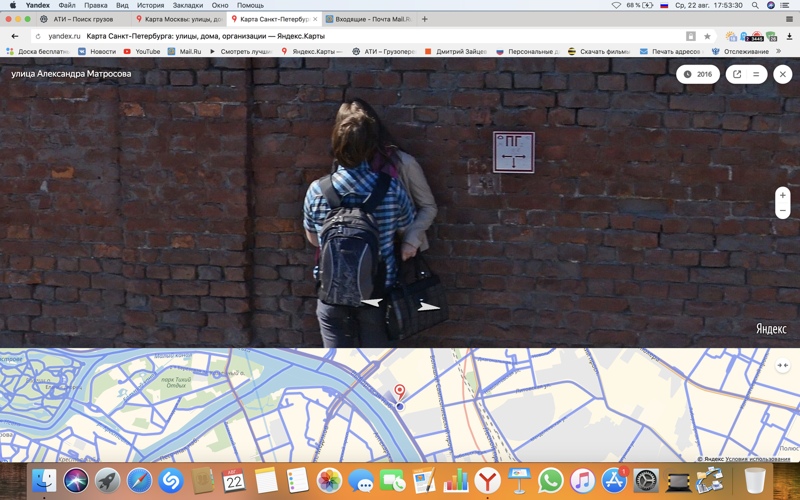Image resolution: width=800 pixels, height=500 pixels.
Task: Zoom out panorama with minus button
Action: (782, 211)
